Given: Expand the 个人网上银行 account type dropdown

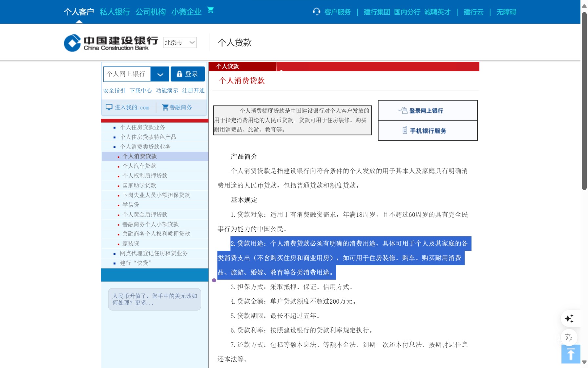Looking at the screenshot, I should pyautogui.click(x=160, y=74).
